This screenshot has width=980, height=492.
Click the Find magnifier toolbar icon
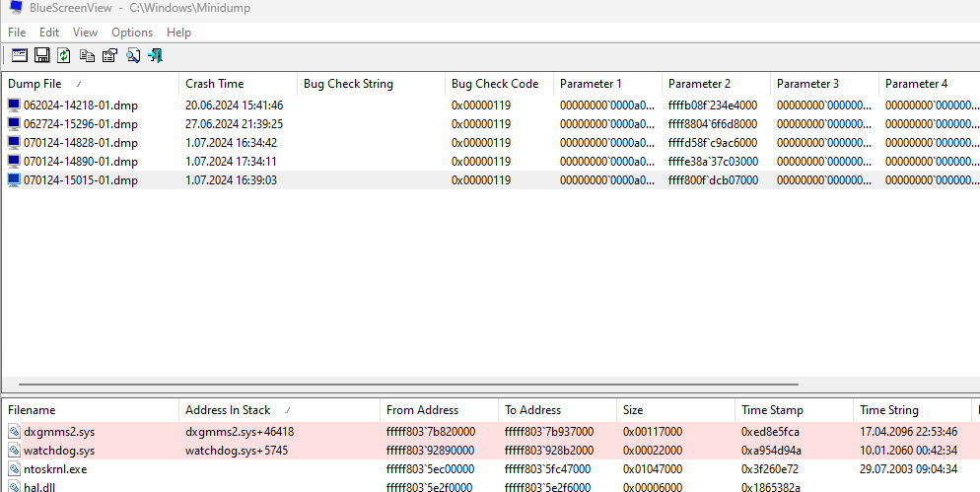point(132,56)
